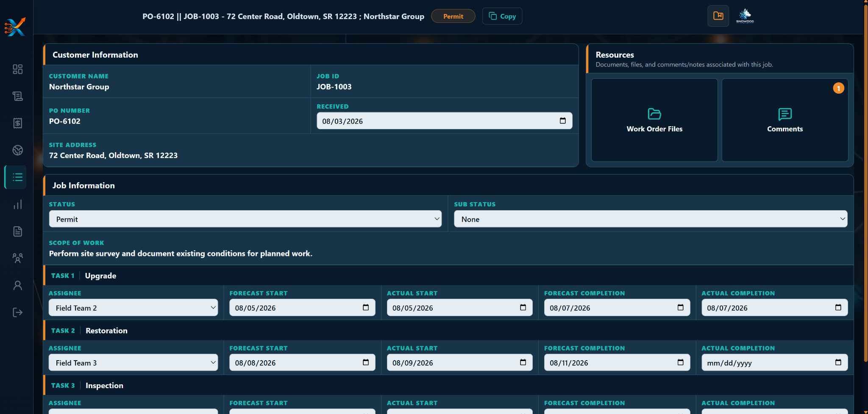Open calendar for Task 1 Actual Start
868x414 pixels.
[x=523, y=308]
